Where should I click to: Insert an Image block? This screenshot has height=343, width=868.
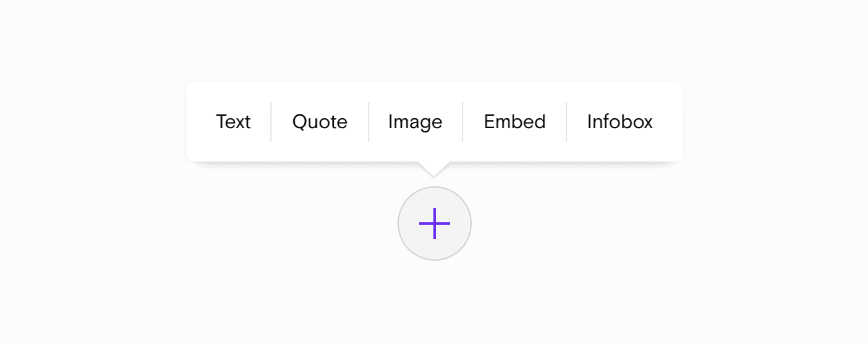pos(415,122)
